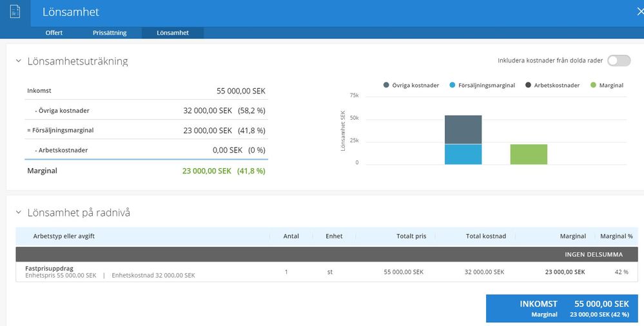Click the green Marginal bar in chart

tap(529, 155)
